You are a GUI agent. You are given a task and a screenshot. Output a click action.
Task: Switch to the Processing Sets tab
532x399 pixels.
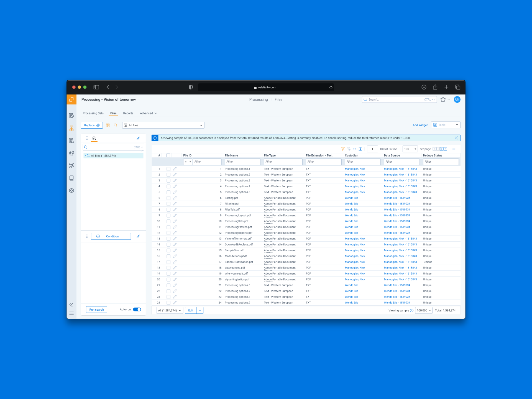[x=93, y=113]
